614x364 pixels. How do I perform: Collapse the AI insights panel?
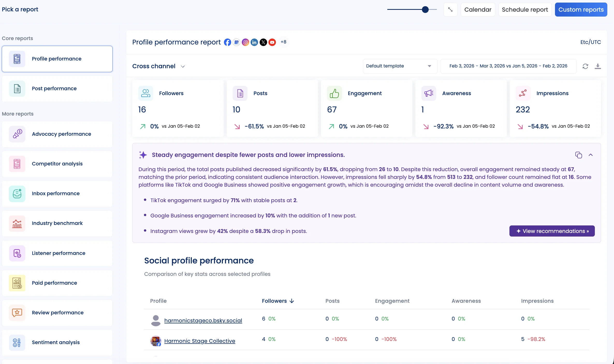click(x=591, y=155)
